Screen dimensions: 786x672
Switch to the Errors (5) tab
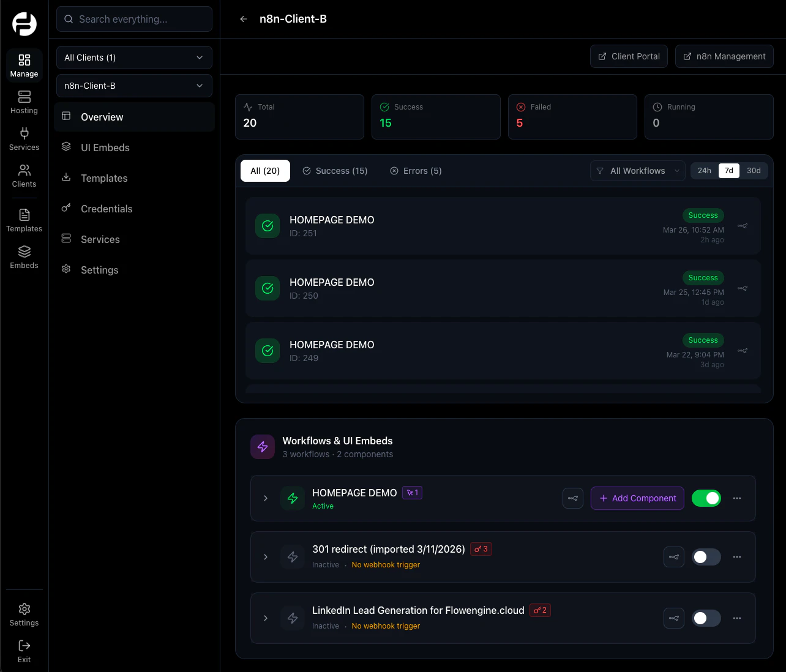pyautogui.click(x=416, y=171)
